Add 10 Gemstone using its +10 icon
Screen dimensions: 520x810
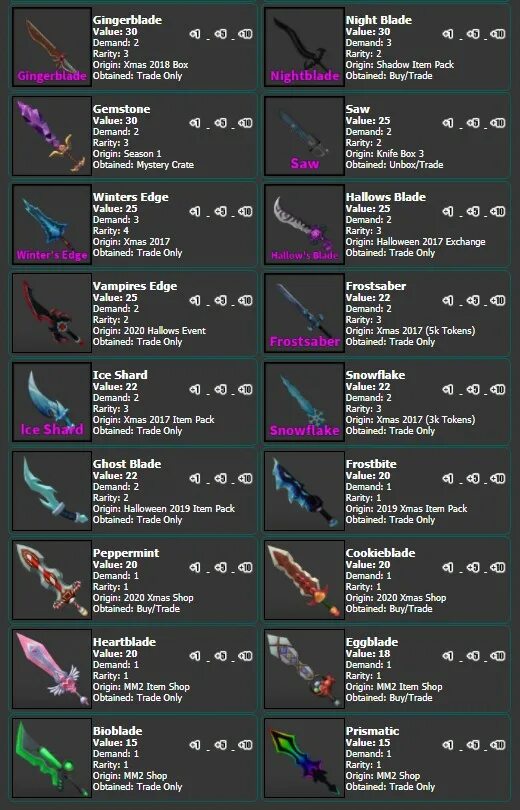245,123
